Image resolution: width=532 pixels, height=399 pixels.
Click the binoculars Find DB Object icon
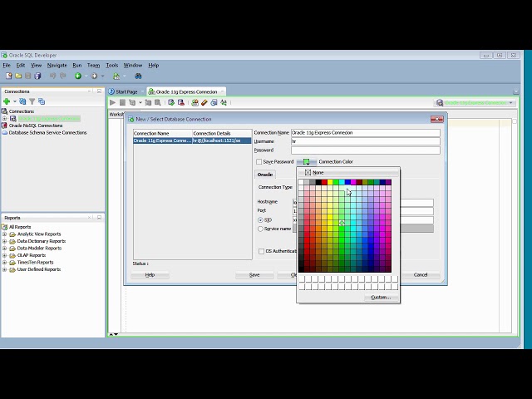138,76
